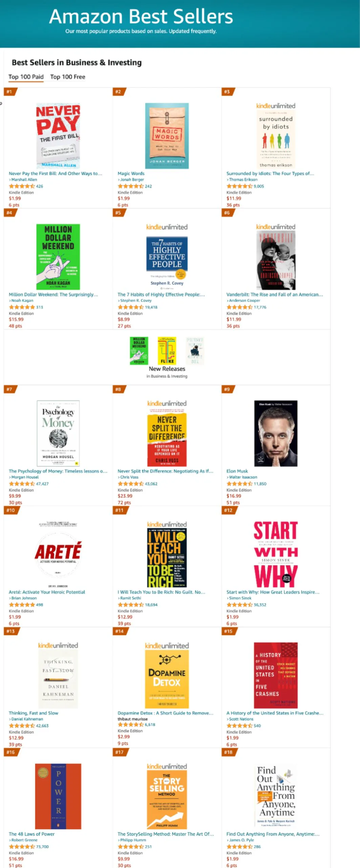This screenshot has height=868, width=360.
Task: Click the Kindle Unlimited logo above Vanderbilt
Action: (276, 227)
